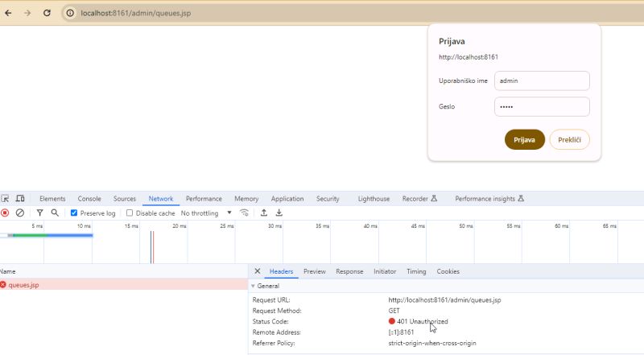The width and height of the screenshot is (644, 355).
Task: Open the No throttling dropdown
Action: [x=206, y=213]
